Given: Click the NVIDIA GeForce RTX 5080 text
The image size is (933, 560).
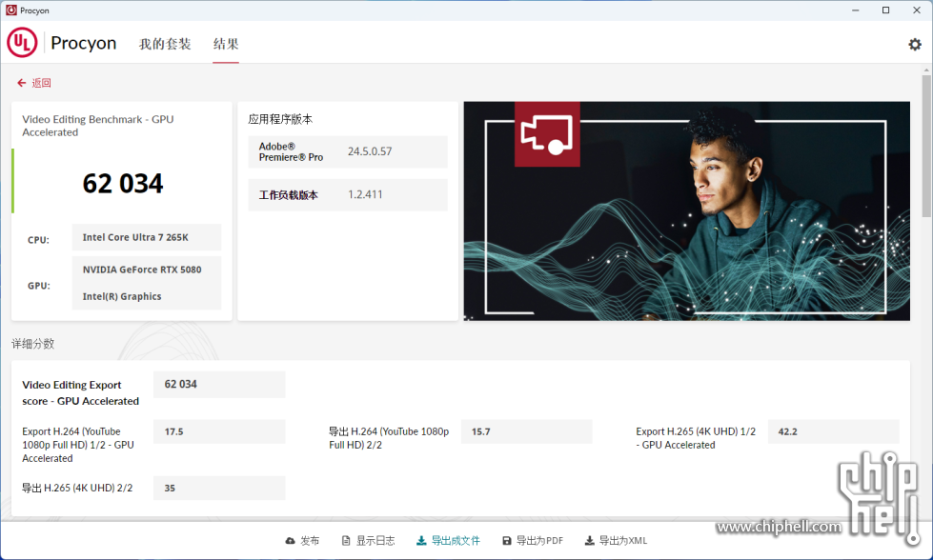Looking at the screenshot, I should coord(142,270).
